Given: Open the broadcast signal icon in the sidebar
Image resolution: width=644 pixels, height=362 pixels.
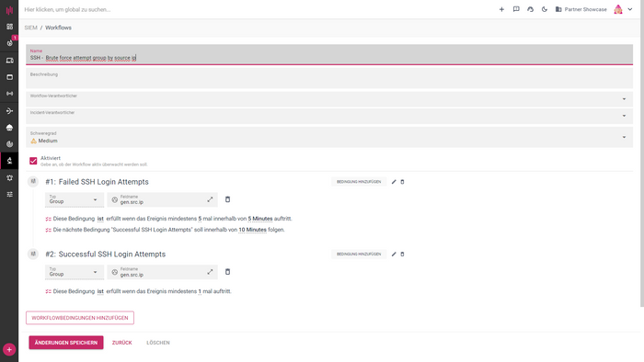Looking at the screenshot, I should pyautogui.click(x=9, y=94).
